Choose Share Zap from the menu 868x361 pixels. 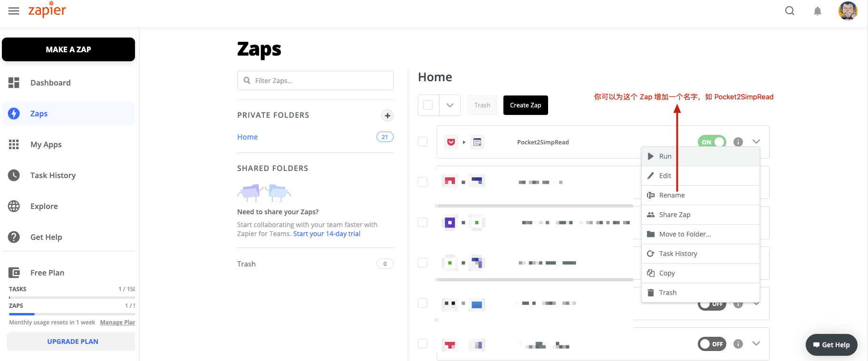pyautogui.click(x=701, y=215)
